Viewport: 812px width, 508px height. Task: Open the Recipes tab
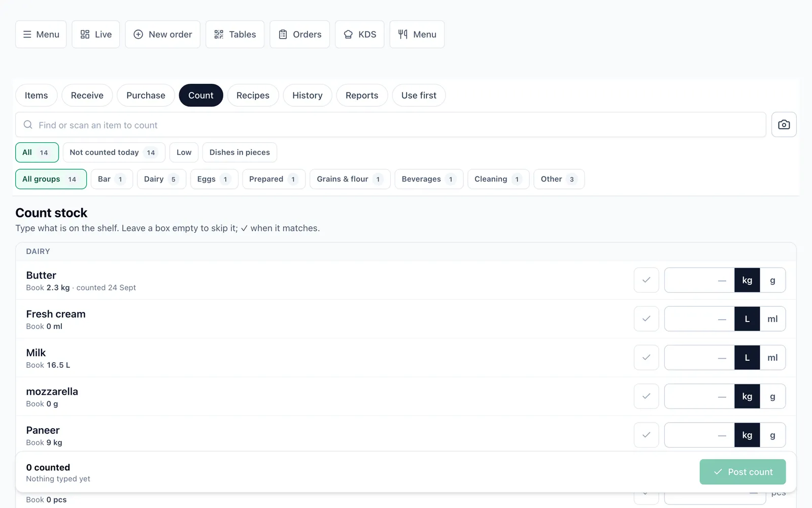click(x=253, y=96)
